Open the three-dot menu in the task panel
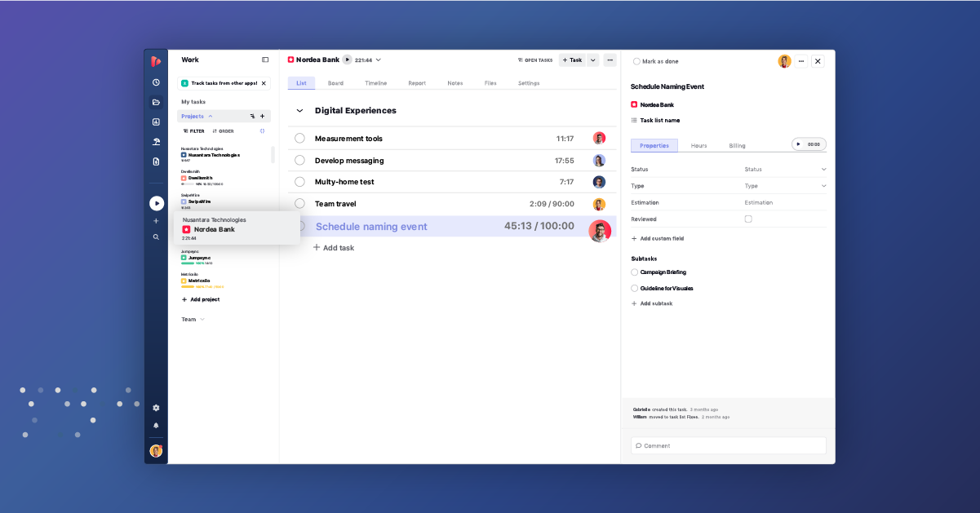The height and width of the screenshot is (513, 980). tap(800, 60)
